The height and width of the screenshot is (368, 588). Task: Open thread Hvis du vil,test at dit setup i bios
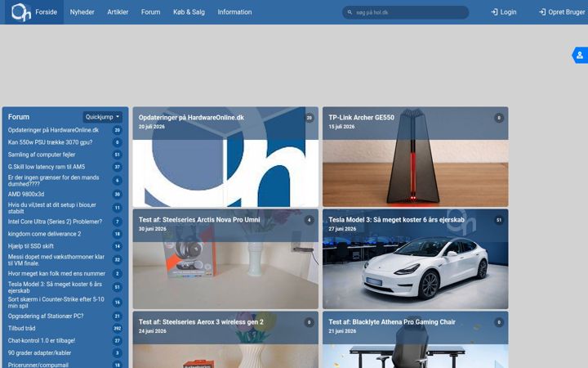[x=52, y=208]
